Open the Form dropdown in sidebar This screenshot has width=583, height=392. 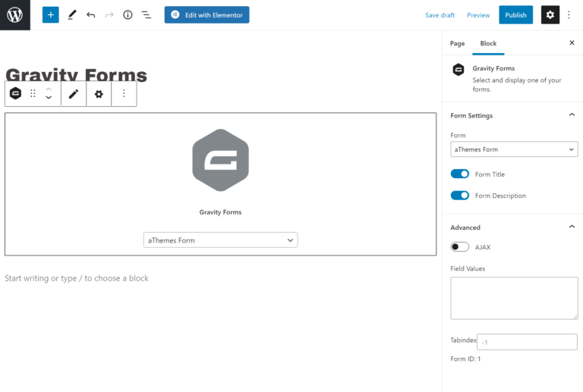514,149
